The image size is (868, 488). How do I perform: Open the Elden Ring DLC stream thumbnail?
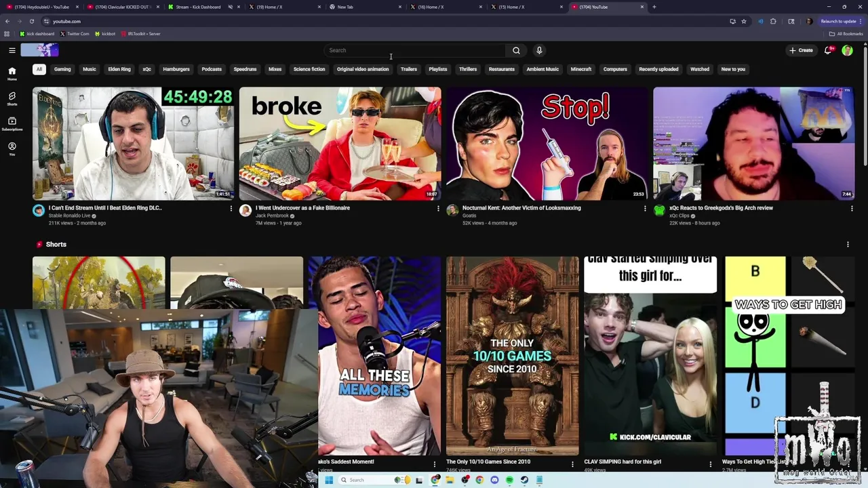[x=133, y=144]
